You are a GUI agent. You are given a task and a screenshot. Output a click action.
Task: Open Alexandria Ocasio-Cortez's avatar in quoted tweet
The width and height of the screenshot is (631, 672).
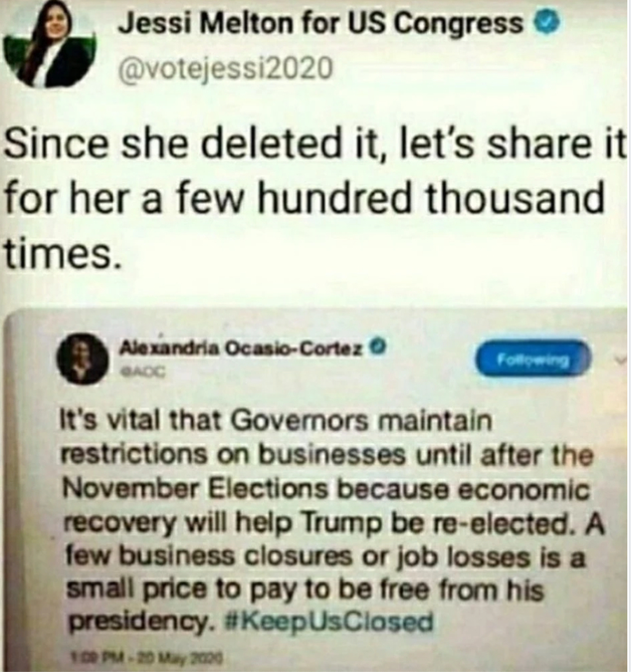[x=83, y=359]
